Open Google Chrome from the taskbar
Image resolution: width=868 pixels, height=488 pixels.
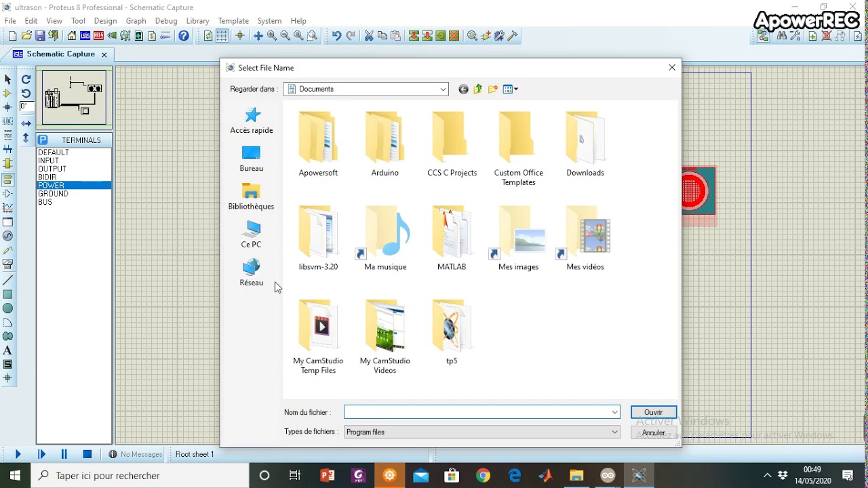(x=483, y=475)
